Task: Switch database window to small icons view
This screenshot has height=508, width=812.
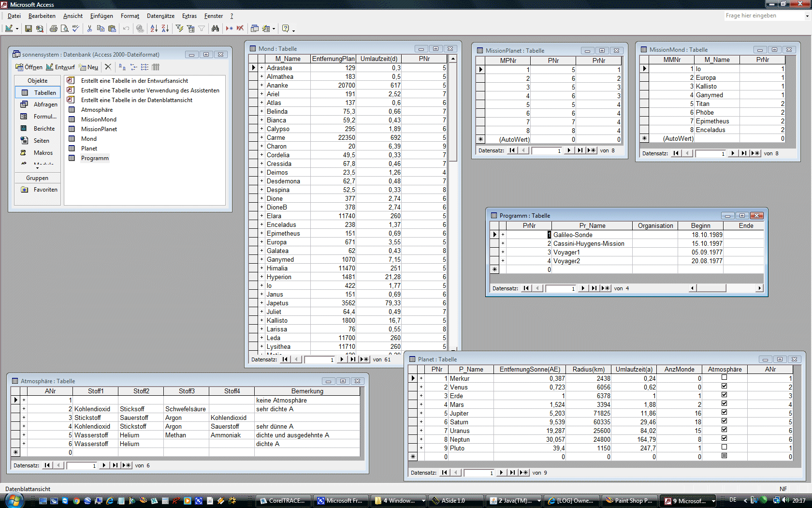Action: tap(133, 67)
